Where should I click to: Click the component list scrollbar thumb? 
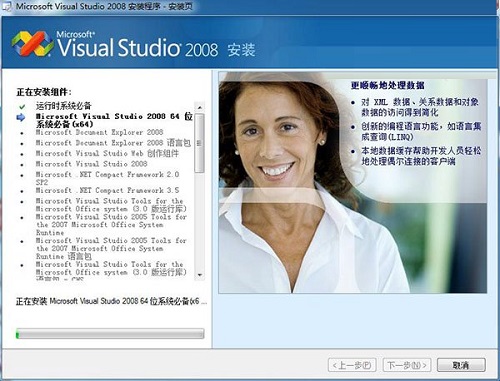(199, 143)
